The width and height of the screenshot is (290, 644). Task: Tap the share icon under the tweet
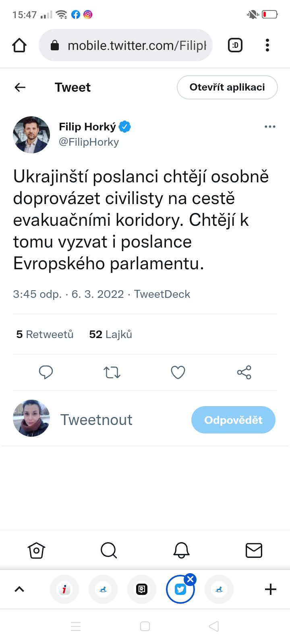[244, 372]
